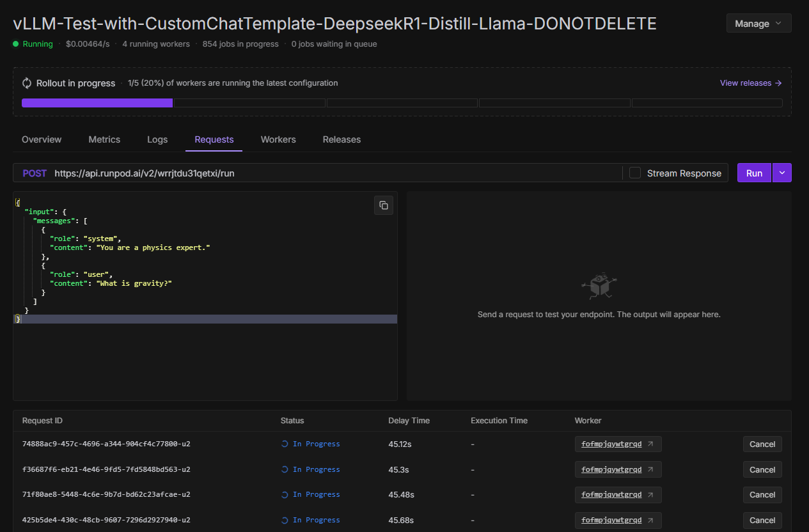Click the empty-state robot box illustration
This screenshot has width=809, height=532.
point(599,286)
